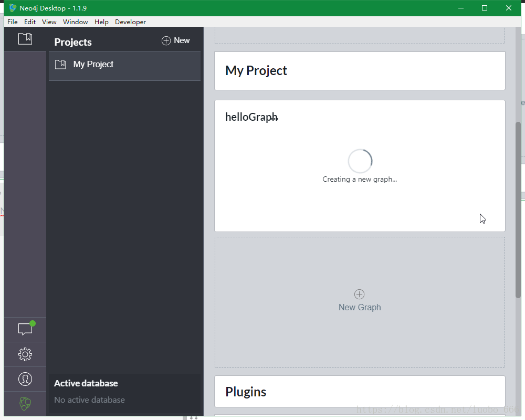Open the View menu
Image resolution: width=525 pixels, height=420 pixels.
click(x=49, y=22)
